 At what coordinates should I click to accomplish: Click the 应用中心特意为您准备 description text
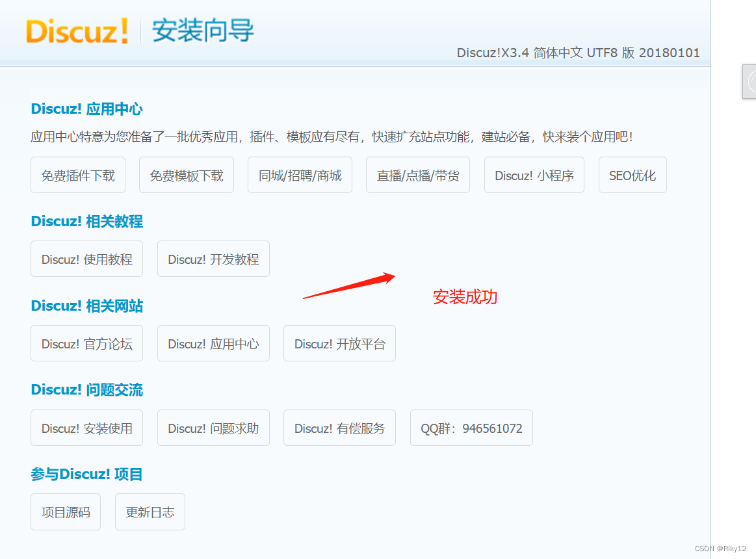pos(332,137)
